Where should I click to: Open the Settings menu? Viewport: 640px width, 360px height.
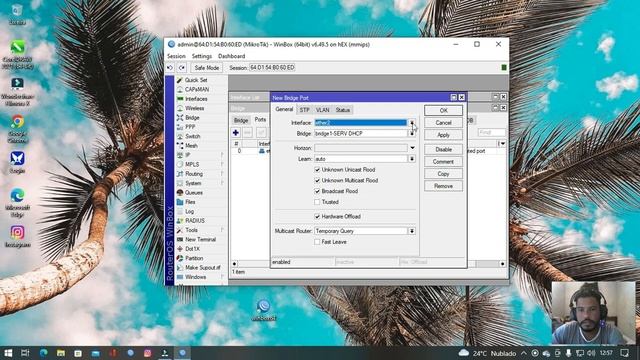point(202,56)
